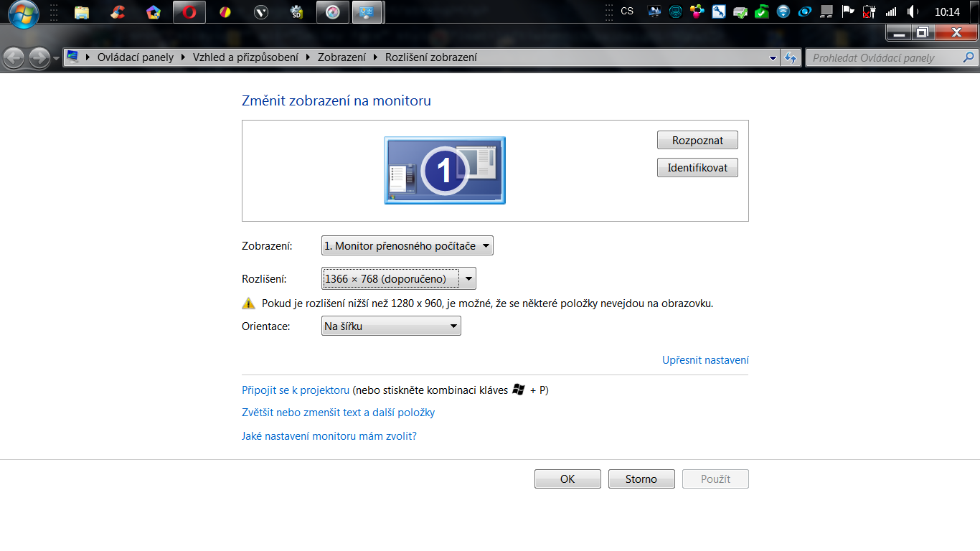980x551 pixels.
Task: Open the Orientace dropdown
Action: click(x=391, y=326)
